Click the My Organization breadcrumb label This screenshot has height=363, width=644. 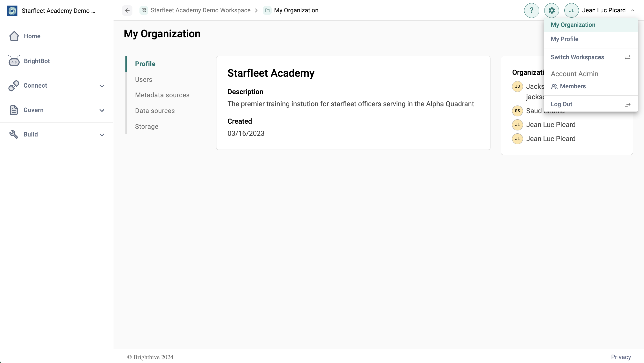pyautogui.click(x=296, y=10)
